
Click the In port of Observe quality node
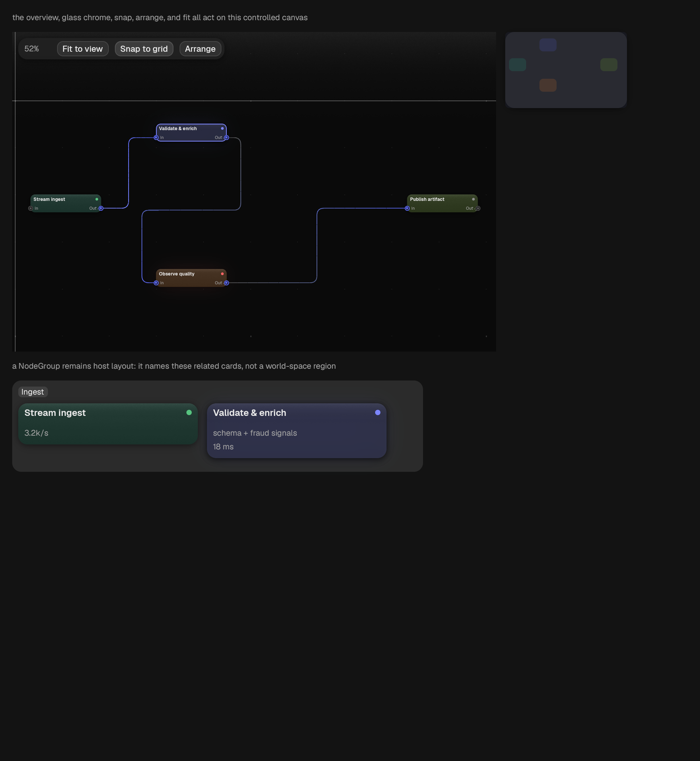coord(156,283)
